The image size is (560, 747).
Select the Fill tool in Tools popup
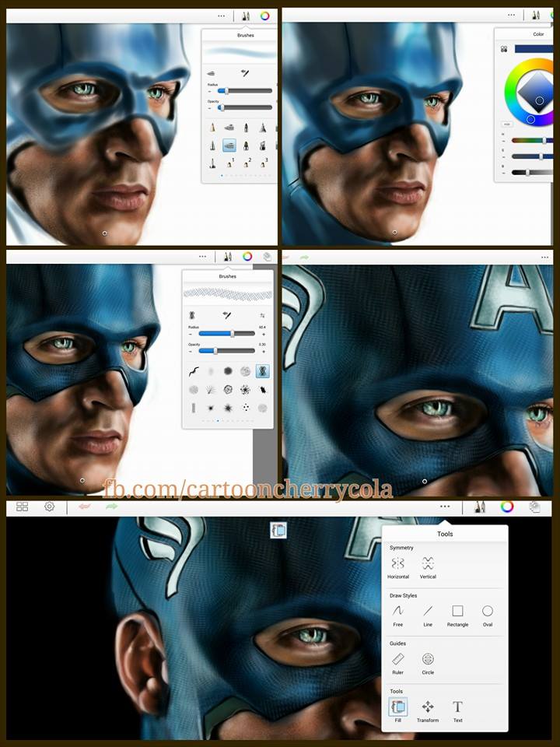pos(398,710)
